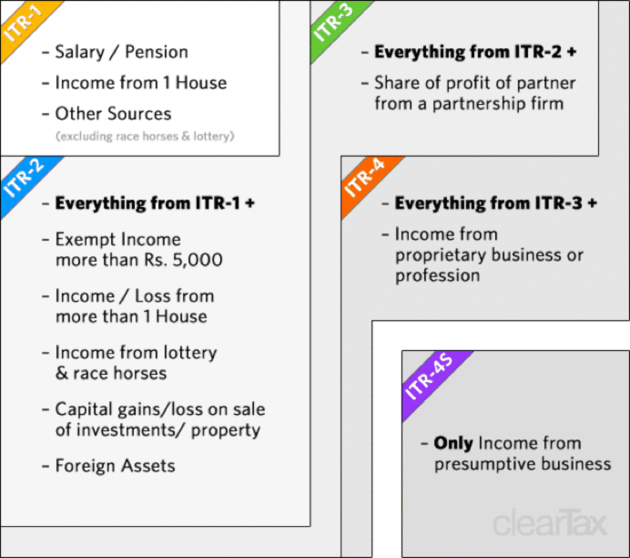Click the Other Sources entry
Viewport: 630px width, 558px height.
[113, 114]
